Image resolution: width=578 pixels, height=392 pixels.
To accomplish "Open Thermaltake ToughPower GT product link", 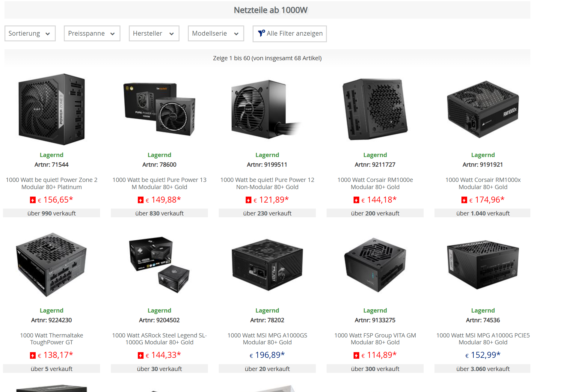I will point(52,339).
